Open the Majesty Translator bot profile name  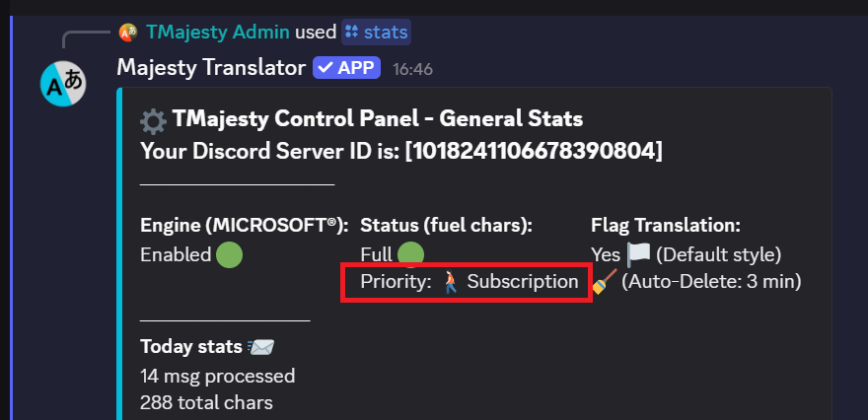211,68
